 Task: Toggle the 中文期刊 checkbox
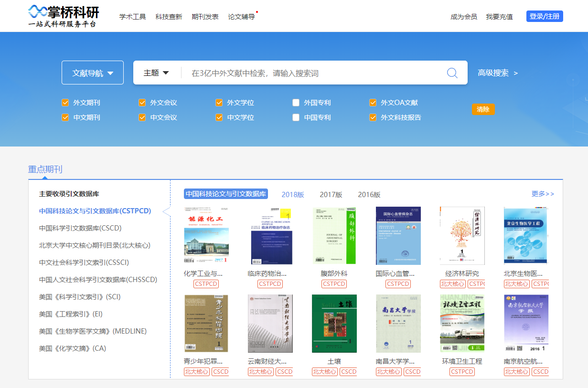65,117
